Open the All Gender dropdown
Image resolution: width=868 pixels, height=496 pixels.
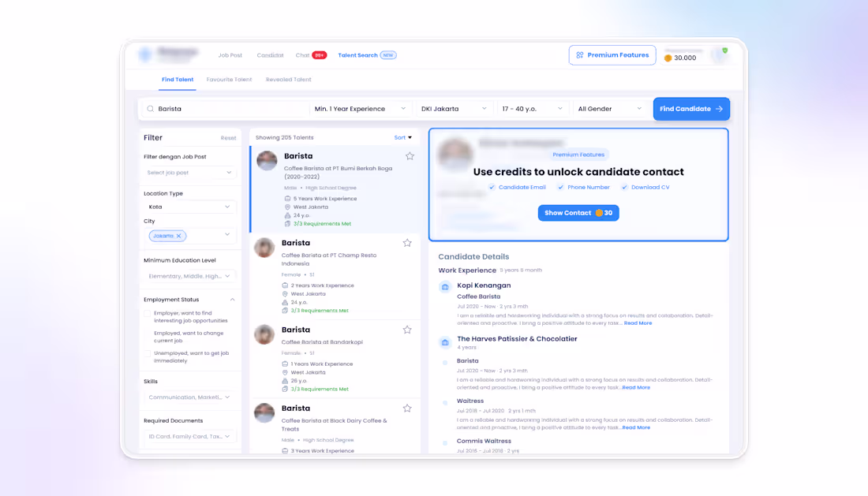coord(609,109)
